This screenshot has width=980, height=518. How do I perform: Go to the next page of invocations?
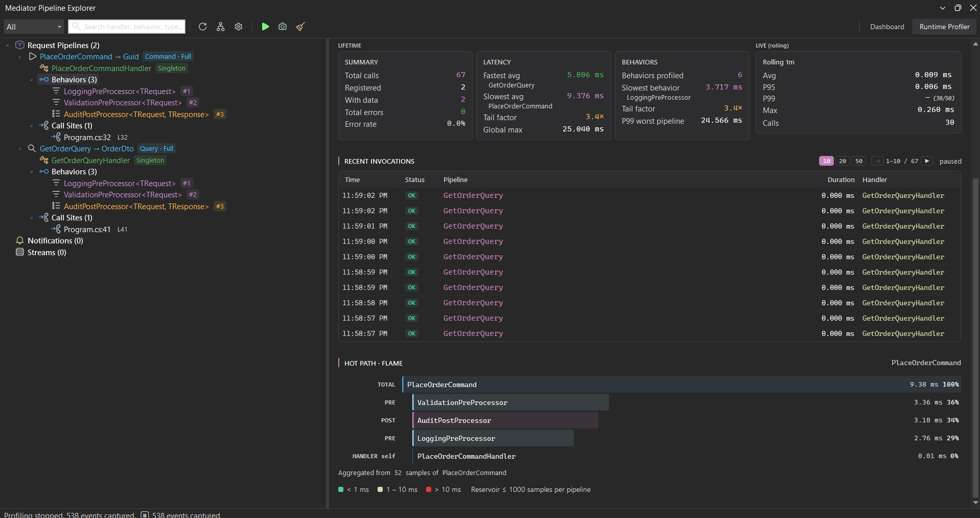click(927, 161)
